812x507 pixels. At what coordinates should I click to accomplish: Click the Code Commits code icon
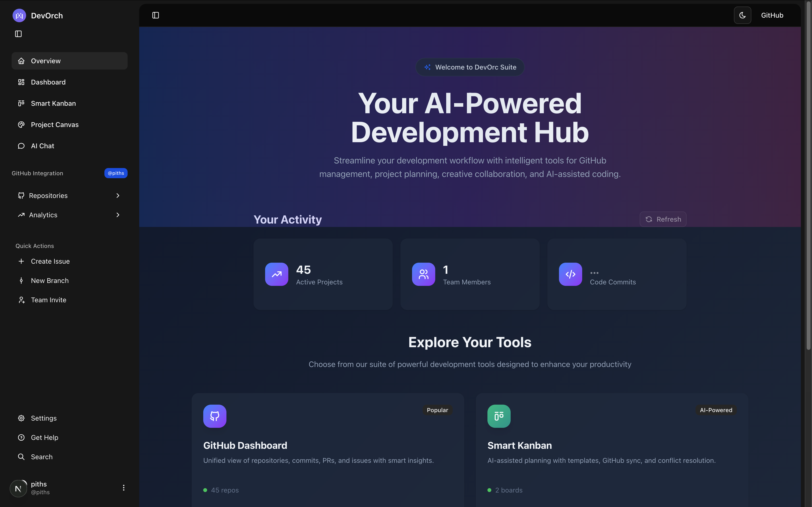click(570, 274)
